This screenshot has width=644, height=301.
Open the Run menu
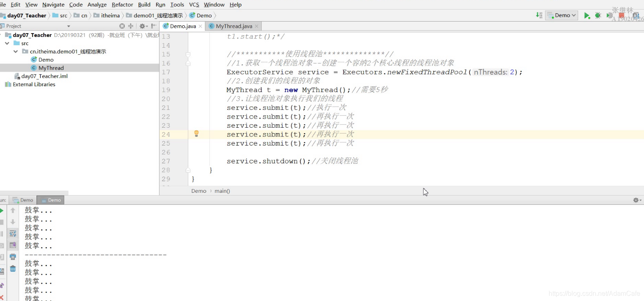pyautogui.click(x=160, y=5)
